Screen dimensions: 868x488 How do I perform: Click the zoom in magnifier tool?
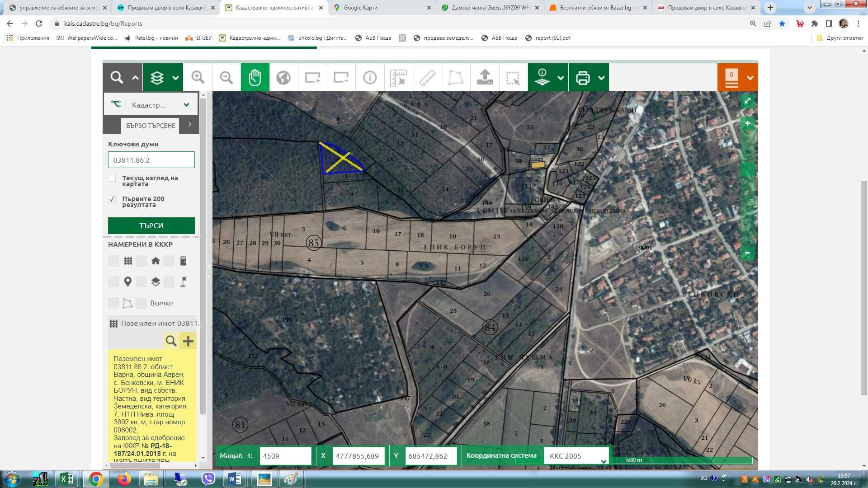198,78
